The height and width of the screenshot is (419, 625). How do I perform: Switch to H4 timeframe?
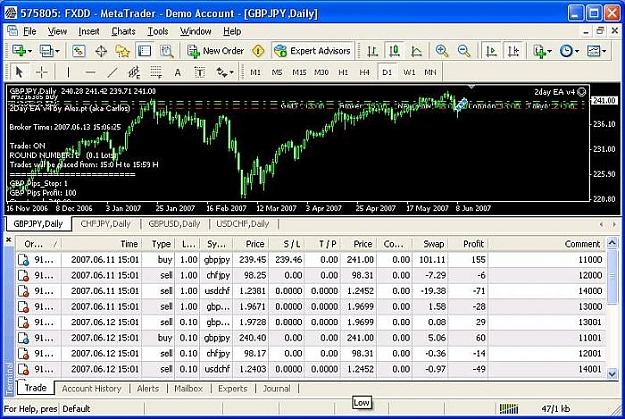[364, 72]
